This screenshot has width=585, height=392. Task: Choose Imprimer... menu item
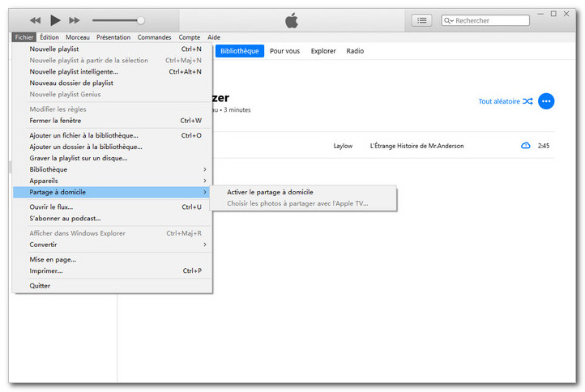113,271
